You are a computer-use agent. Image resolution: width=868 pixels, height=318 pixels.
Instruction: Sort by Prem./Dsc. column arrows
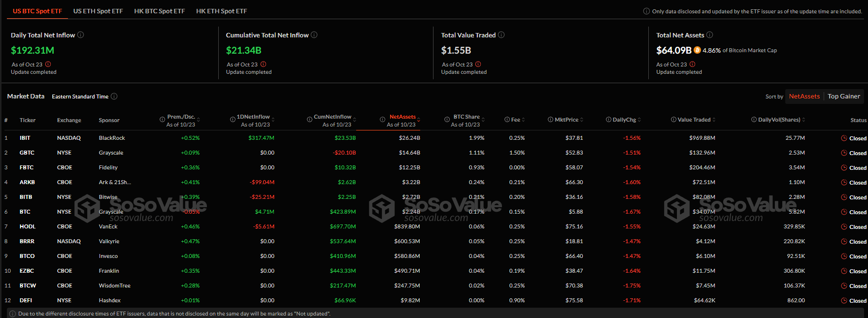coord(199,120)
